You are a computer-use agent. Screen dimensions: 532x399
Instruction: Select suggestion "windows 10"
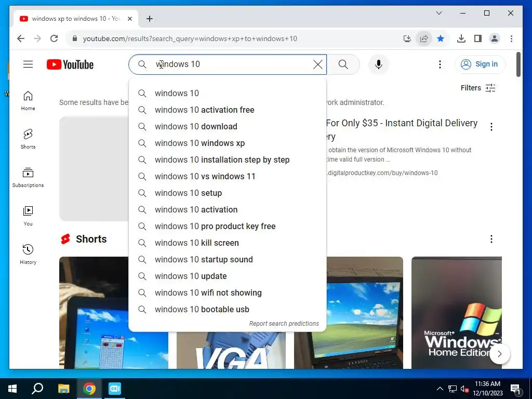pyautogui.click(x=228, y=94)
